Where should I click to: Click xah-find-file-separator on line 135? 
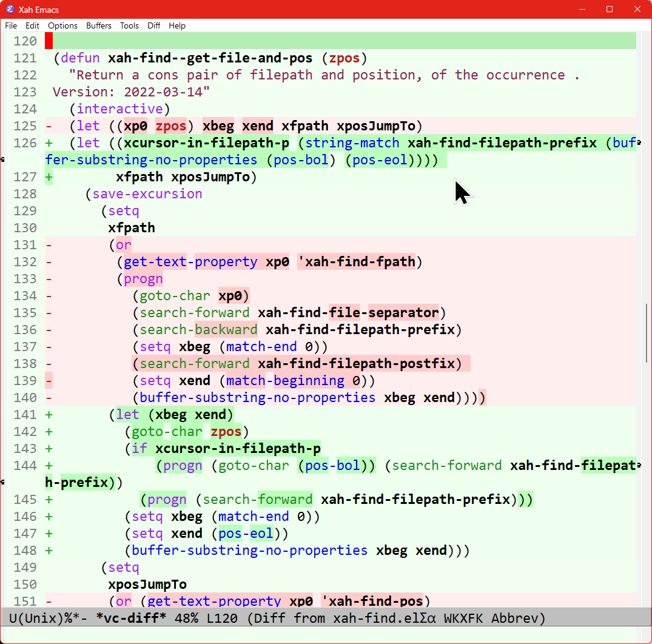pos(348,313)
